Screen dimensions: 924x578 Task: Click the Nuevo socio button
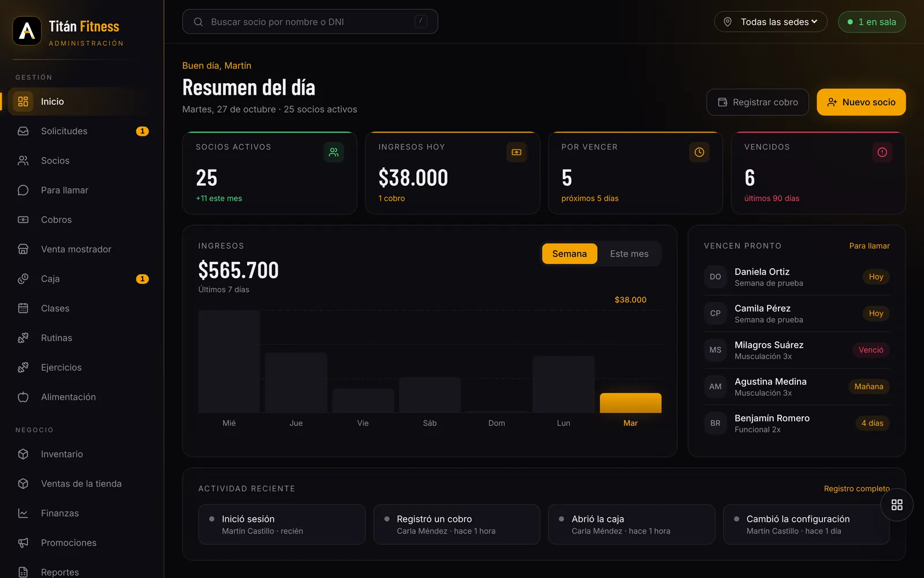coord(861,102)
